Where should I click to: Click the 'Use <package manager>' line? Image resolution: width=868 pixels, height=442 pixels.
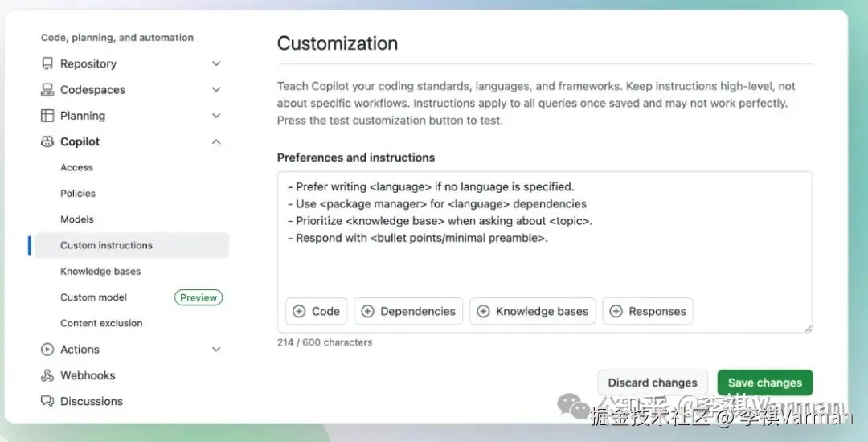coord(437,204)
